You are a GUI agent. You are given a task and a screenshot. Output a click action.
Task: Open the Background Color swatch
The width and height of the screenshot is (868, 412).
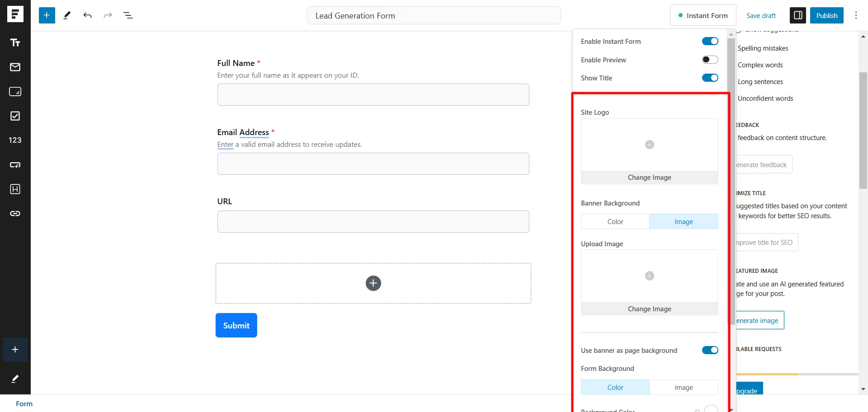coord(711,409)
